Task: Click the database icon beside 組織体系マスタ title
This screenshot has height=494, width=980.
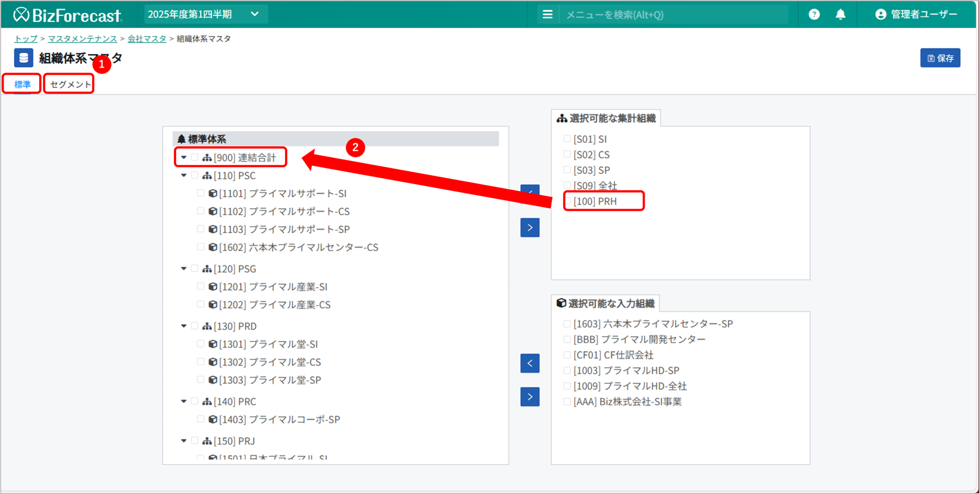Action: click(x=23, y=58)
